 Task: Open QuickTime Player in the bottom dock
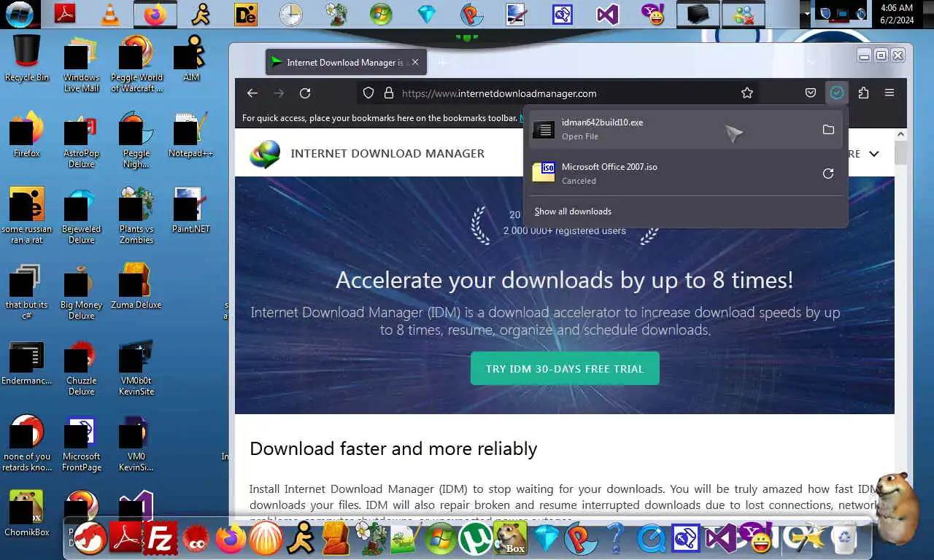point(650,539)
